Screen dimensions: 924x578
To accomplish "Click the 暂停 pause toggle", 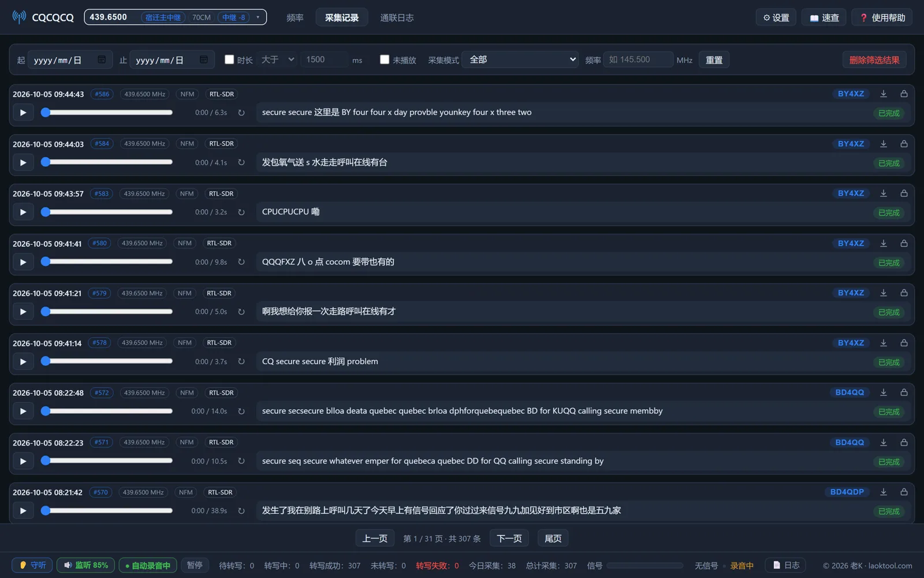I will pos(195,565).
